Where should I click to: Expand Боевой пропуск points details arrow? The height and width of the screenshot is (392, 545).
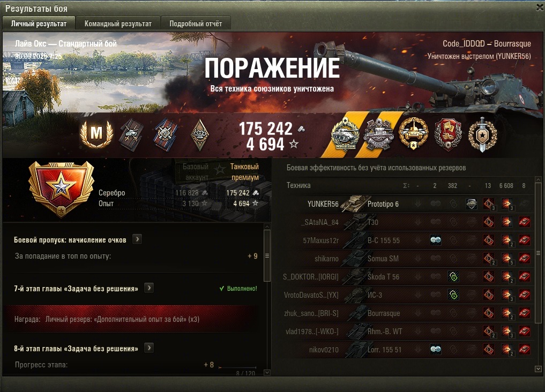pos(137,239)
